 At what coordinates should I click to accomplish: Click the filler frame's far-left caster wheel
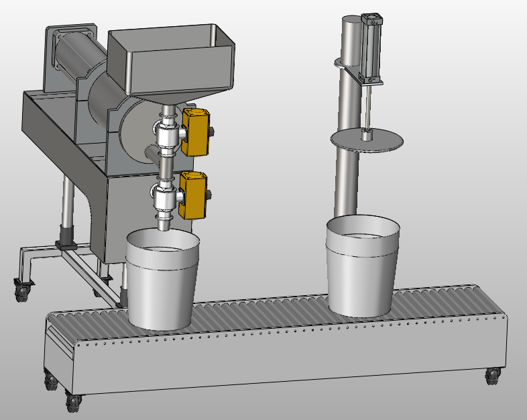pyautogui.click(x=22, y=292)
